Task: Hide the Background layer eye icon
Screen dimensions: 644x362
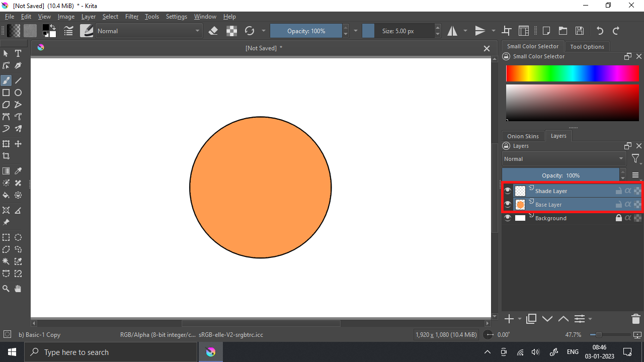Action: (508, 218)
